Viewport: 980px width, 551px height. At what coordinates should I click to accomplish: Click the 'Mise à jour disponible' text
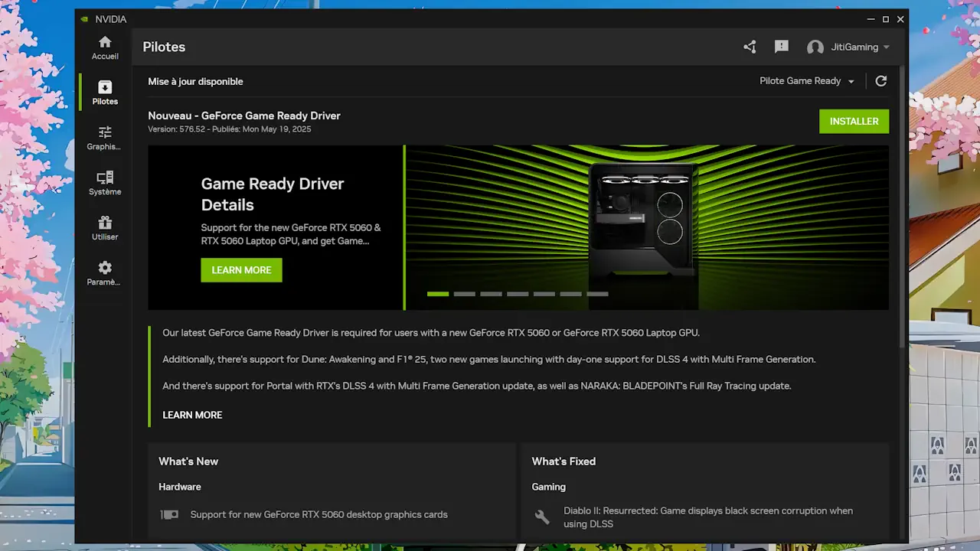[x=195, y=81]
